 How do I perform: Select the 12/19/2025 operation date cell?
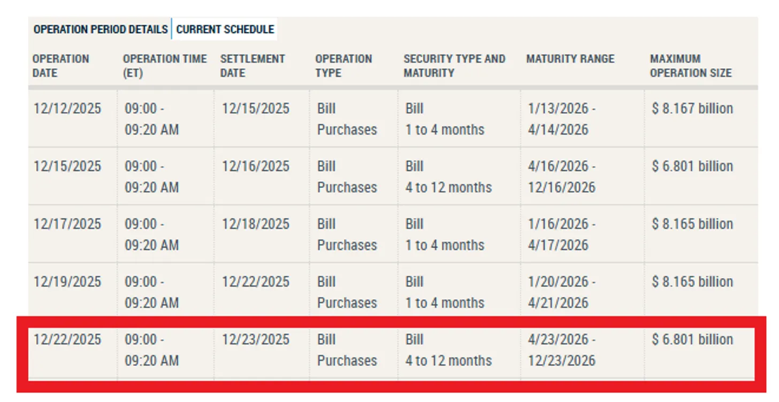coord(68,283)
